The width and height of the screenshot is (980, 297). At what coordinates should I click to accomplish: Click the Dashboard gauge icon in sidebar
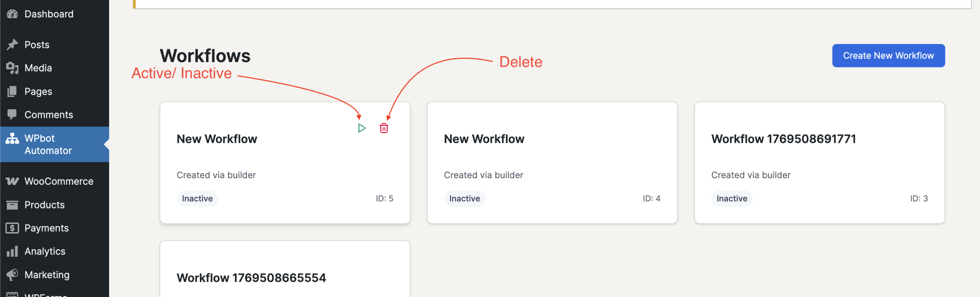tap(12, 14)
